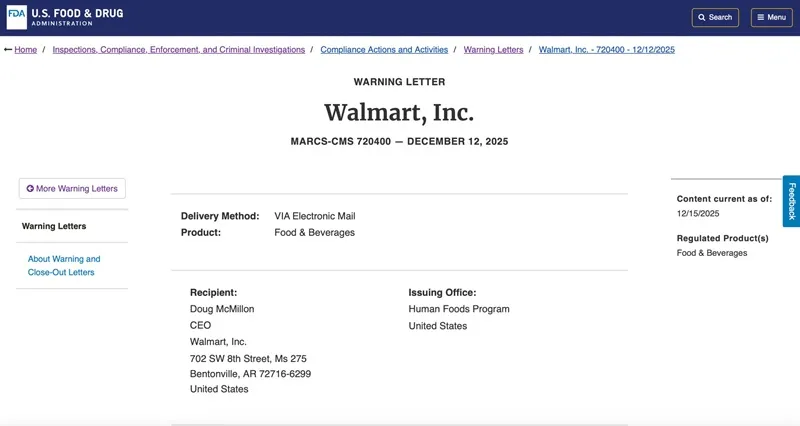800x426 pixels.
Task: Click the circle arrow icon in More Warning Letters
Action: click(30, 188)
